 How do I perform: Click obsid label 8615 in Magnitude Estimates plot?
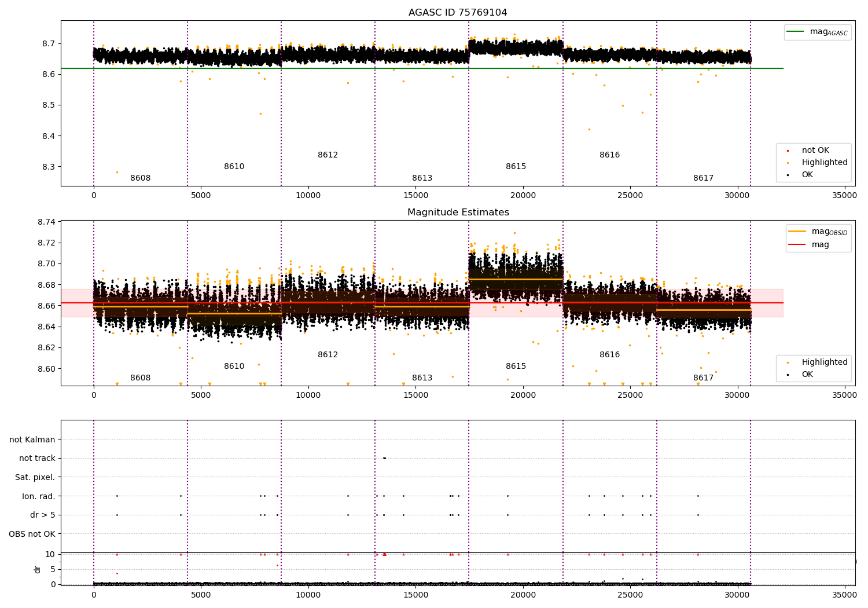click(x=516, y=367)
